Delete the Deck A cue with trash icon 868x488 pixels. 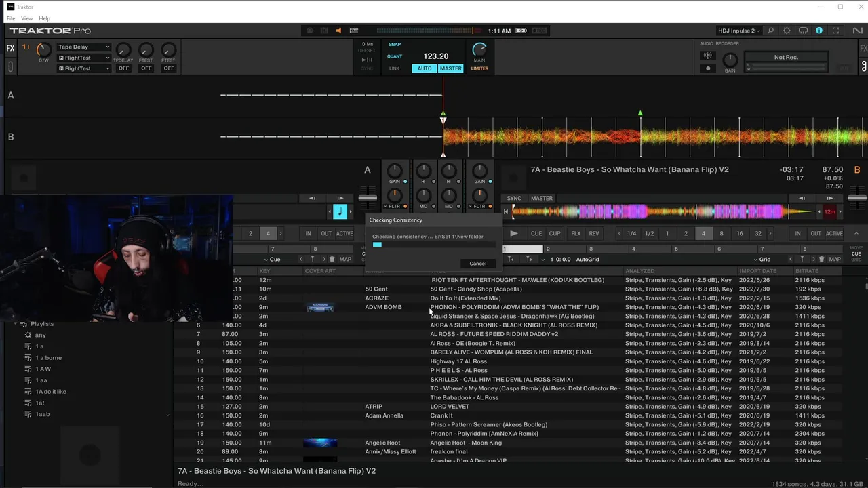tap(332, 259)
